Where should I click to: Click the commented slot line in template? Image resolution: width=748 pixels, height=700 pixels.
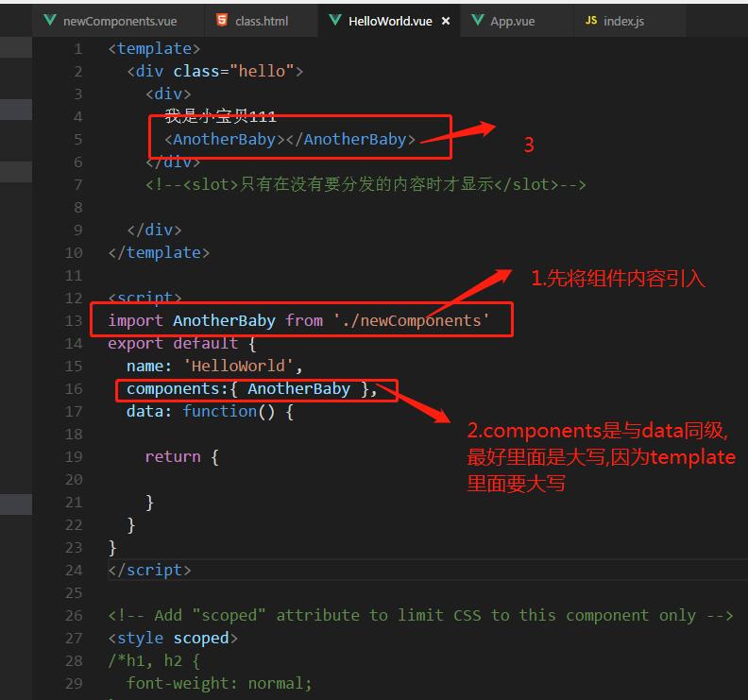[x=365, y=184]
